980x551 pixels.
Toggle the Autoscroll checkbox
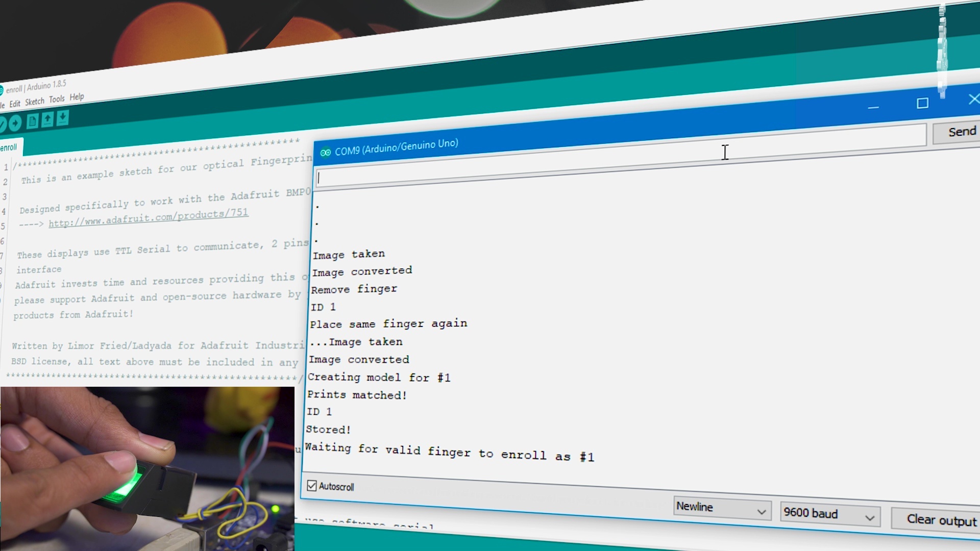pos(311,486)
